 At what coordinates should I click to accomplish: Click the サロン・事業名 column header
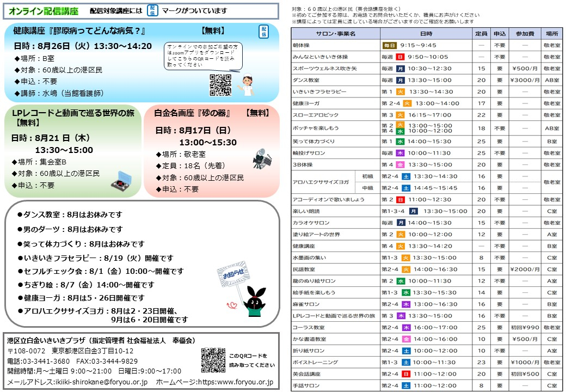click(x=336, y=34)
